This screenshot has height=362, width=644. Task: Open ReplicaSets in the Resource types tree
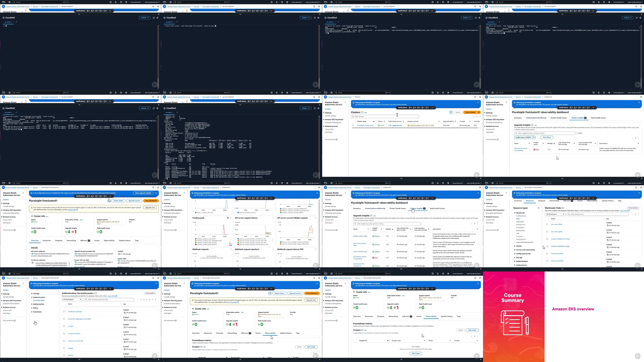click(x=520, y=222)
